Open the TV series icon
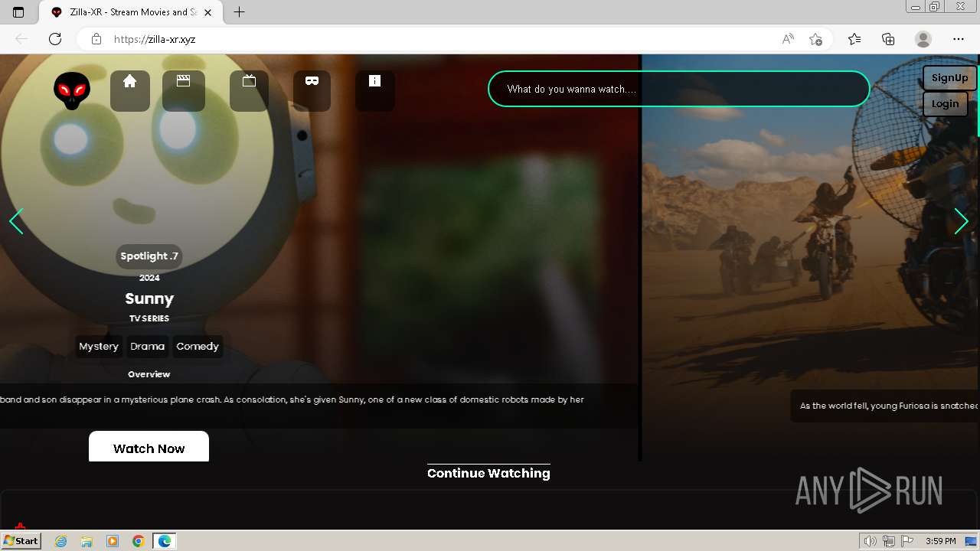The height and width of the screenshot is (551, 980). point(249,91)
